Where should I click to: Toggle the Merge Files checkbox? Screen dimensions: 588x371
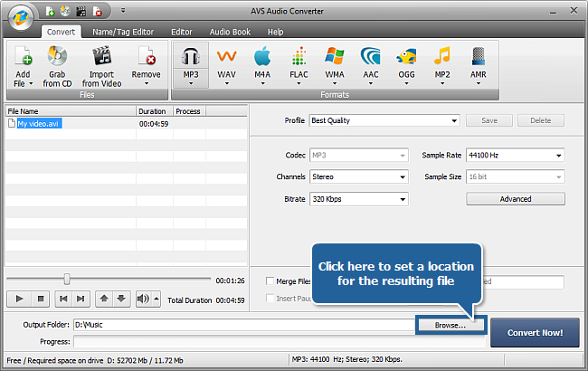(x=270, y=281)
